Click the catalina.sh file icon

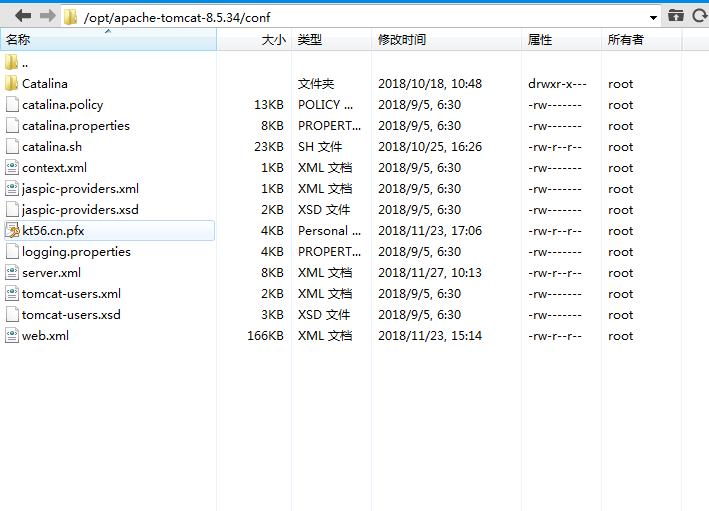point(12,147)
